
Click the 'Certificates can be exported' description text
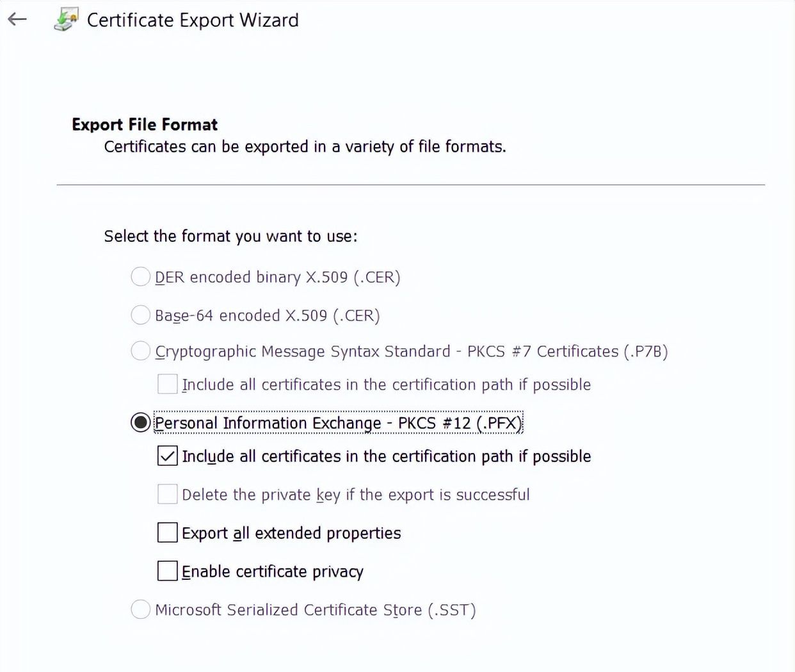(305, 147)
